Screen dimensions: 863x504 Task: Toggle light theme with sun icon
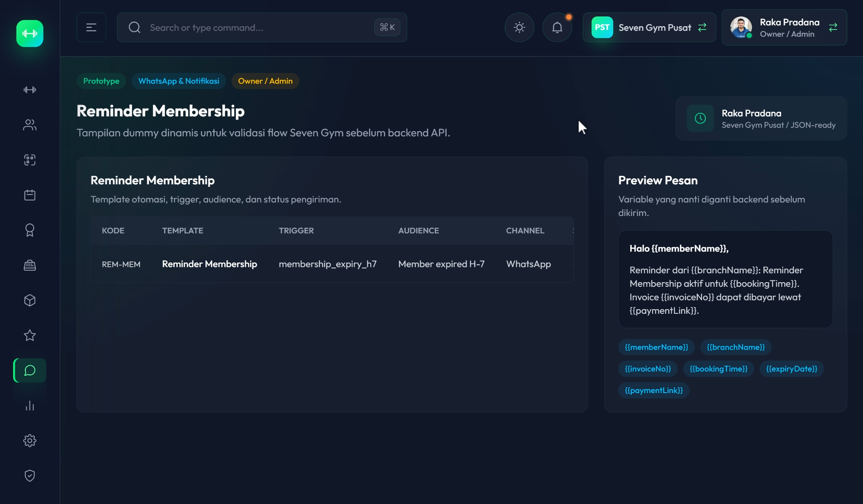click(519, 27)
